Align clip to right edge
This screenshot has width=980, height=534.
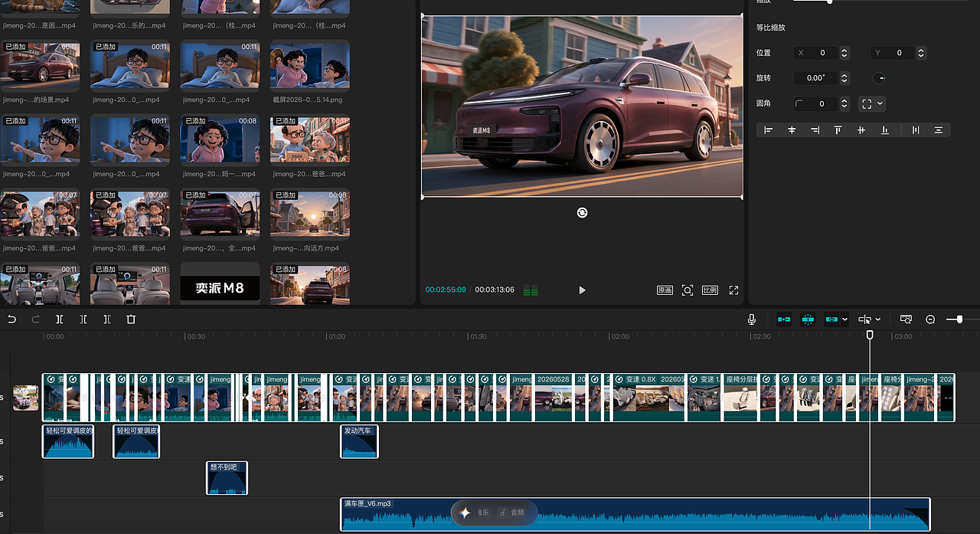(815, 130)
